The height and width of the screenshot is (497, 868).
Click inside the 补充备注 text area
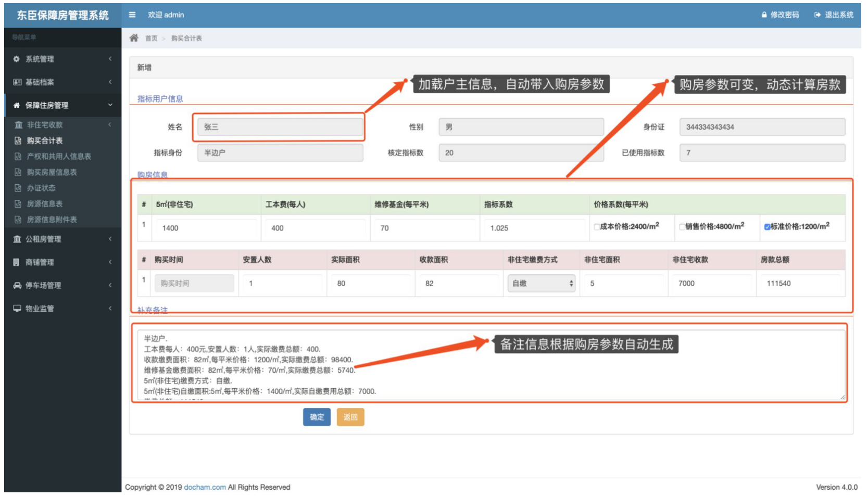[x=492, y=364]
